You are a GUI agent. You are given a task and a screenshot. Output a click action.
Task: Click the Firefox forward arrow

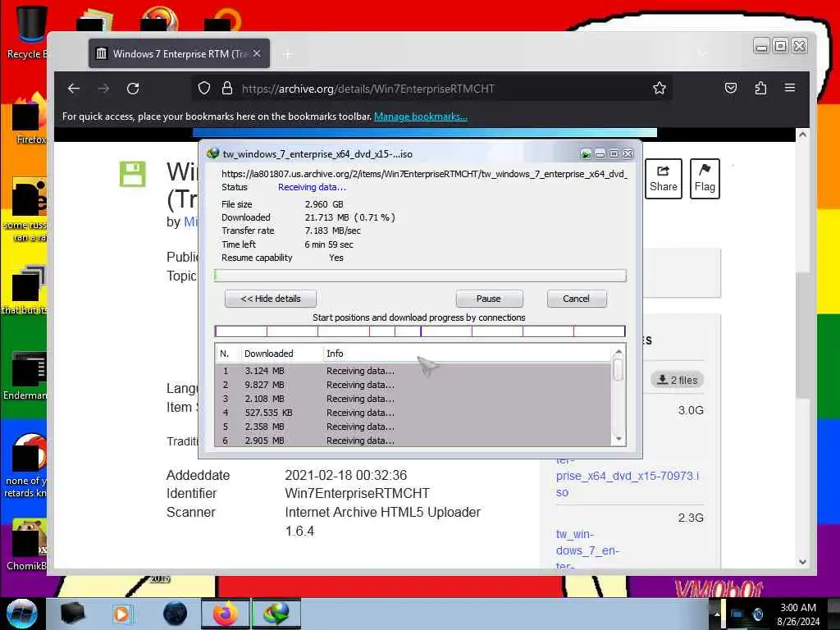[104, 89]
